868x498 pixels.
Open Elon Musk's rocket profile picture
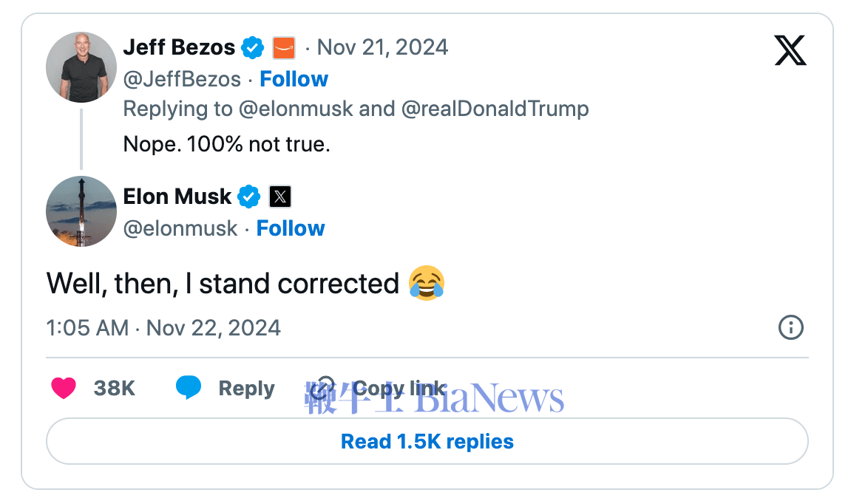[x=81, y=211]
